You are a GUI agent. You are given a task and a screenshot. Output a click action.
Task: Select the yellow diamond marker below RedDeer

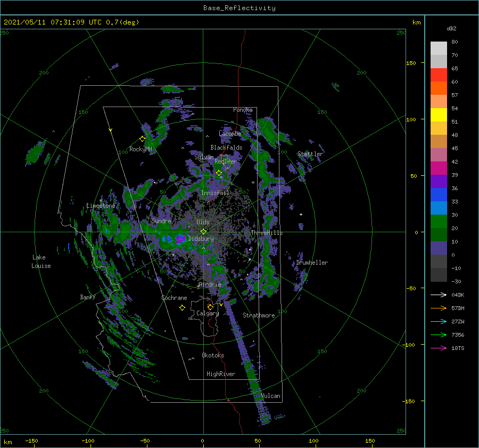click(x=219, y=173)
